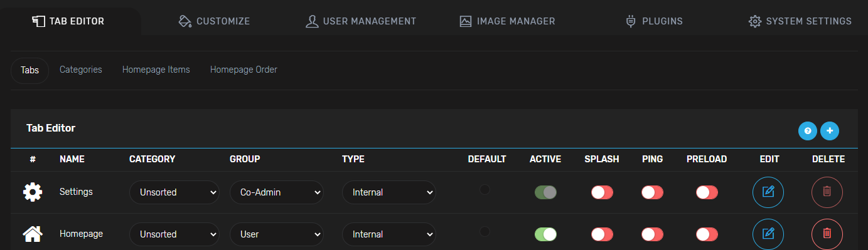Open the Homepage Items sub-tab
868x250 pixels.
tap(156, 70)
